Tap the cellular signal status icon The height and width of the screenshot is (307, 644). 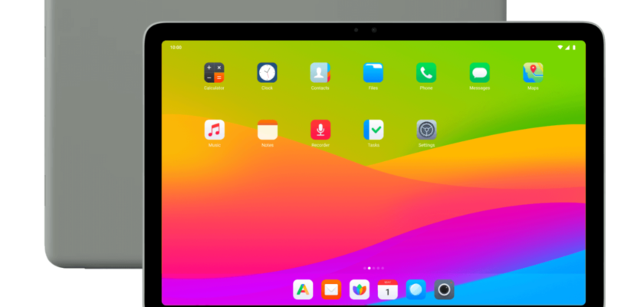click(567, 48)
